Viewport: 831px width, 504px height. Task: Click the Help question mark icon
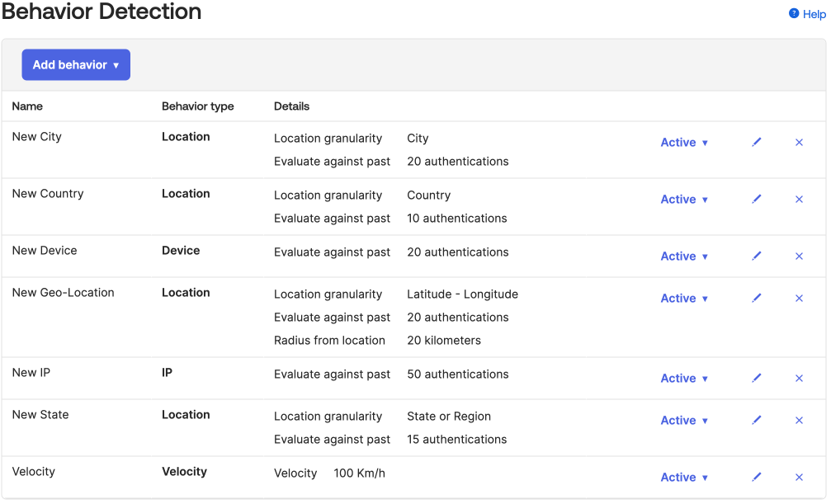[x=794, y=14]
